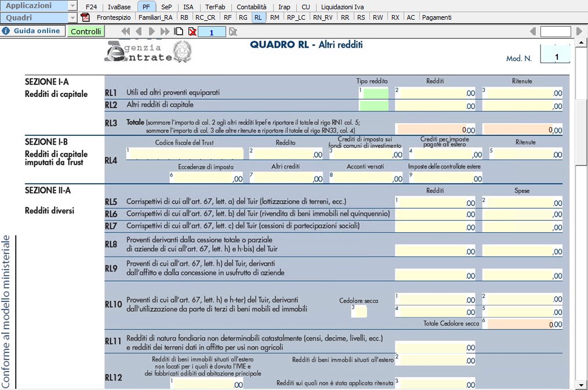Viewport: 588px width, 390px height.
Task: Click the RL2 green type field
Action: coord(374,106)
